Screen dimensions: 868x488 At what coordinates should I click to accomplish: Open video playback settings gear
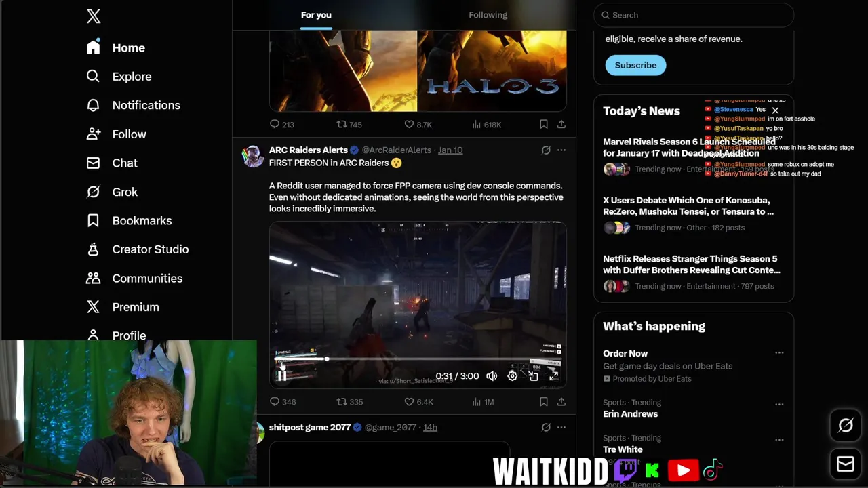coord(513,376)
